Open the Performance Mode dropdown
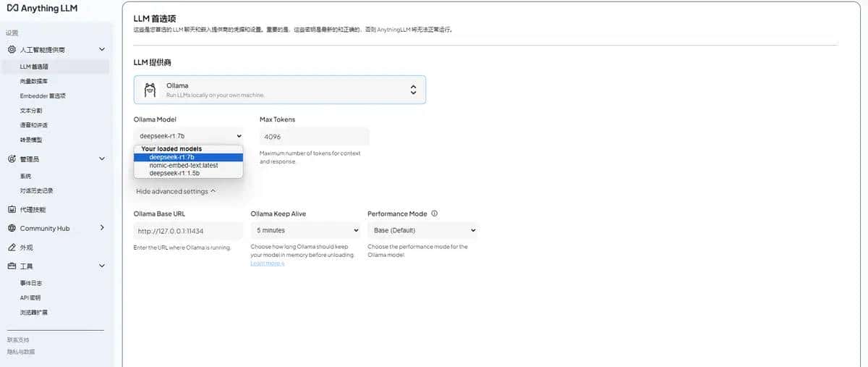Image resolution: width=868 pixels, height=367 pixels. coord(422,230)
